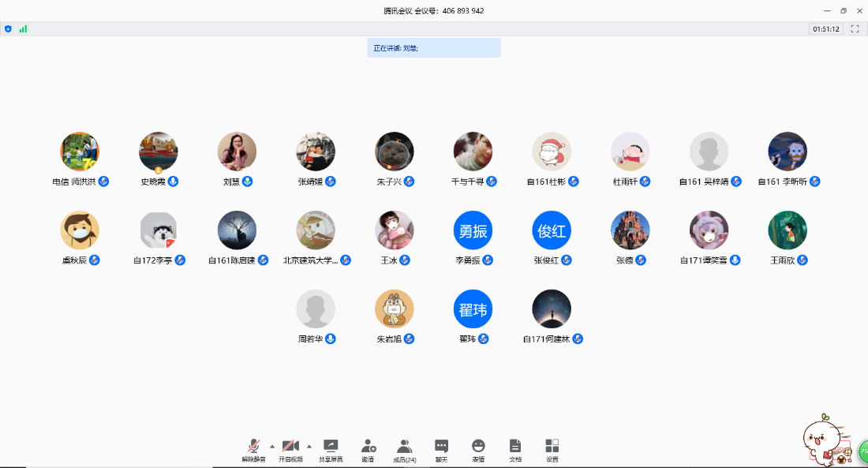The height and width of the screenshot is (468, 868).
Task: Expand audio options arrow beside 解除静音
Action: [x=272, y=445]
